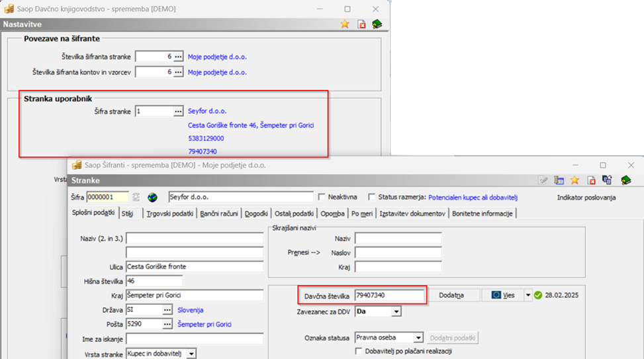Click the Saop Davčno knjigovodstvo window title icon

click(x=9, y=9)
